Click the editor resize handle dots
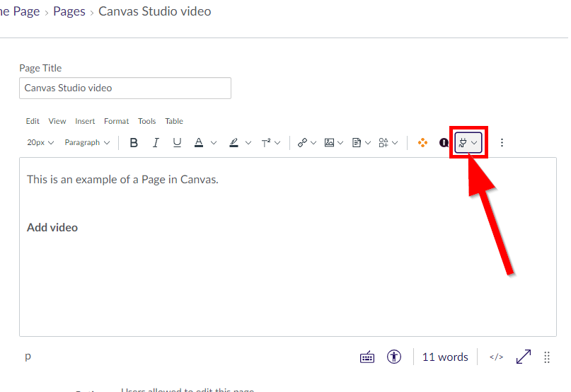Screen dimensions: 571x392 [547, 357]
